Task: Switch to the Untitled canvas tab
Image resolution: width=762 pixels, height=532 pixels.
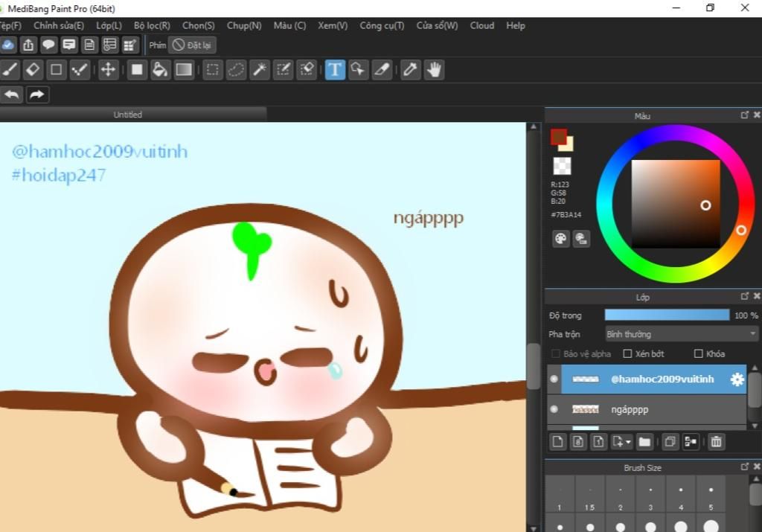Action: (x=128, y=115)
